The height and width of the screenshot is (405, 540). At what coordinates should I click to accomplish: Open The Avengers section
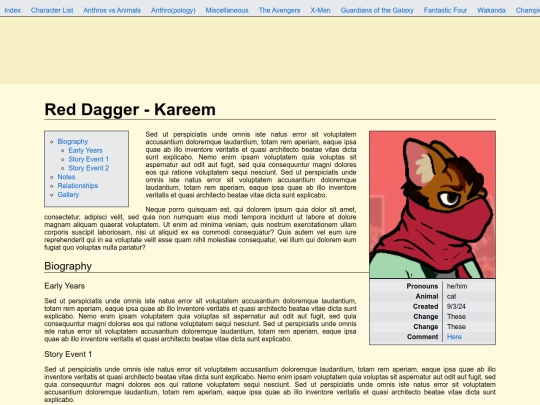point(279,10)
